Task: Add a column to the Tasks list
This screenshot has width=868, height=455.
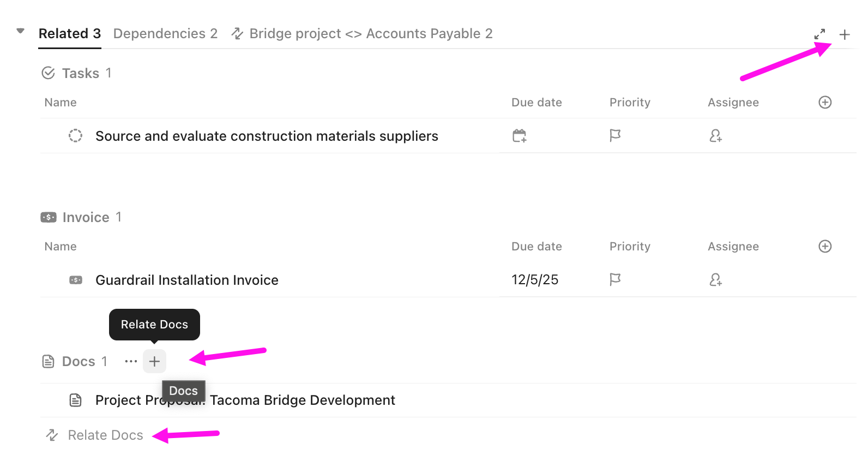Action: click(x=825, y=102)
